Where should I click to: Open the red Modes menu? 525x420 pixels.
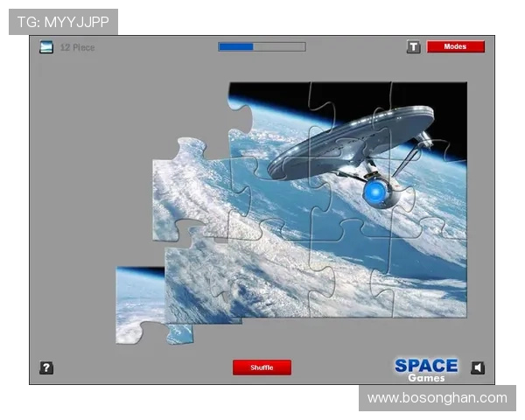[455, 47]
